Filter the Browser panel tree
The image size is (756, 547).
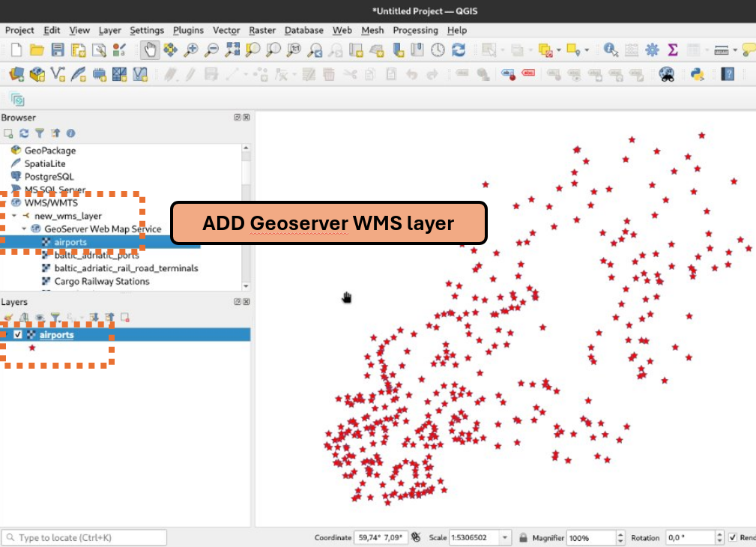[40, 133]
